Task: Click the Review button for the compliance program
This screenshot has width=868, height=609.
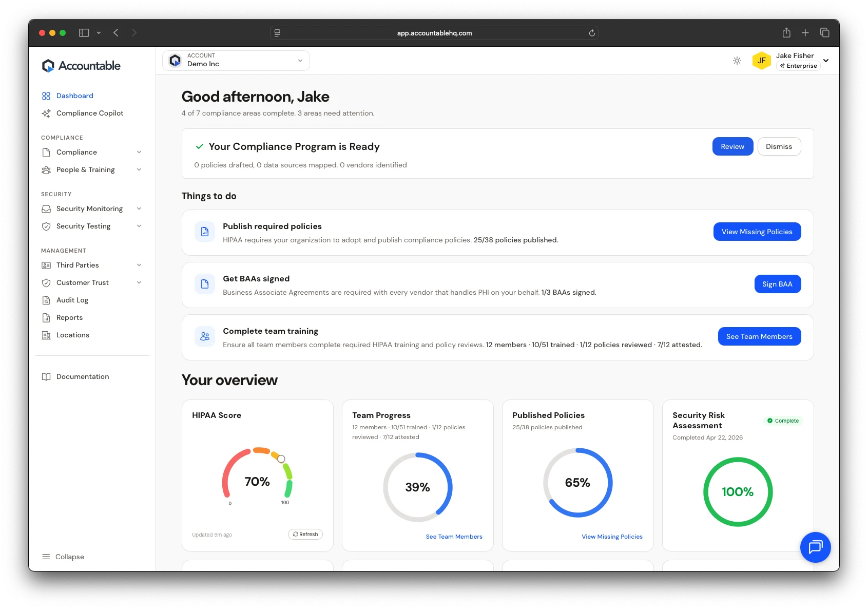Action: tap(732, 146)
